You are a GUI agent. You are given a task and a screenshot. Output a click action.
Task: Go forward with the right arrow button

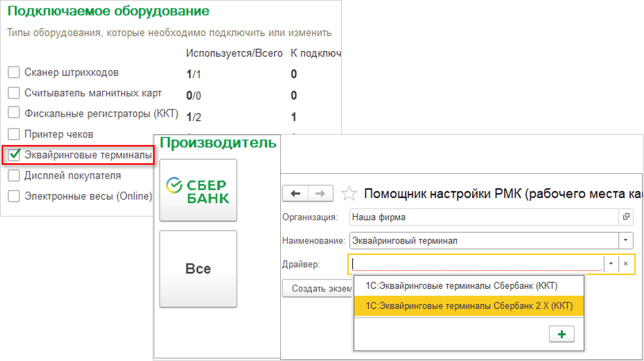[x=320, y=194]
